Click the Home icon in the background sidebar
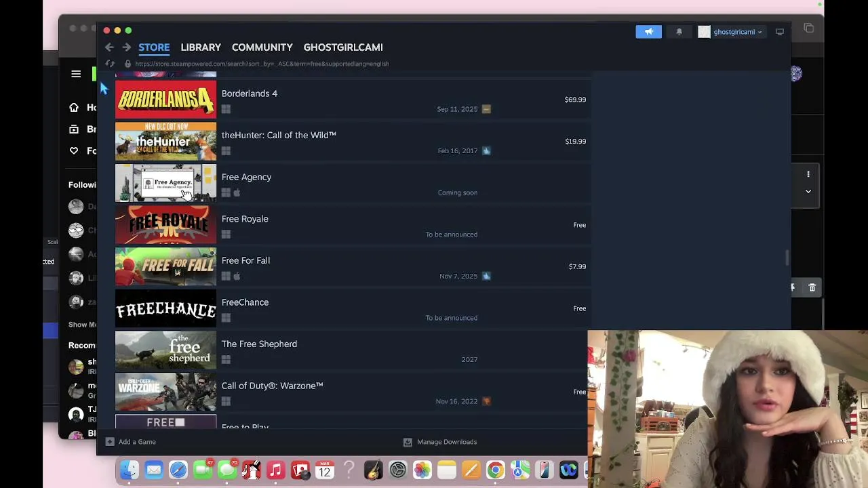 [74, 107]
